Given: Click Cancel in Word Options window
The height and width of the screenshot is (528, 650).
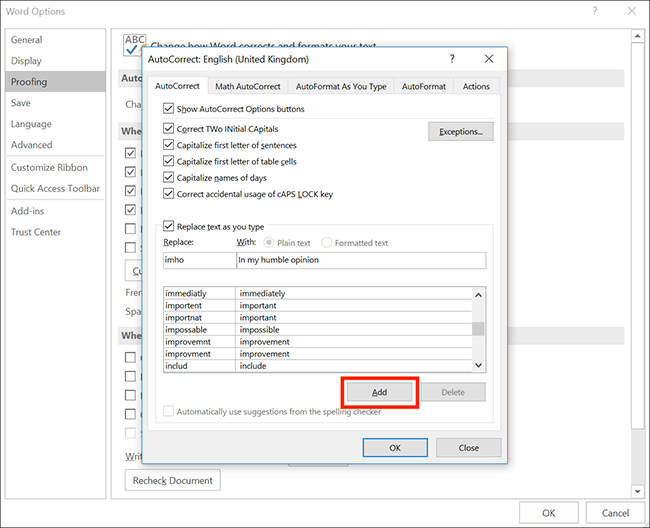Looking at the screenshot, I should 615,513.
